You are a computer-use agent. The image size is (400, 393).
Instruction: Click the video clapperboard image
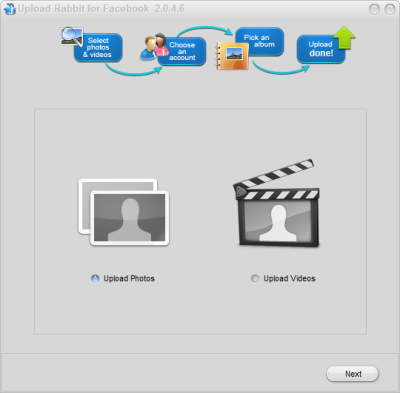[276, 203]
